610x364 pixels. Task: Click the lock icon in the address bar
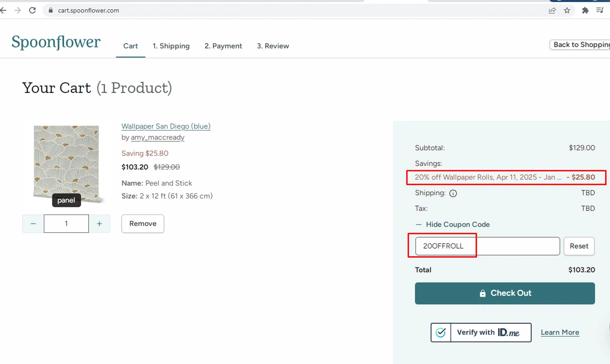point(51,11)
